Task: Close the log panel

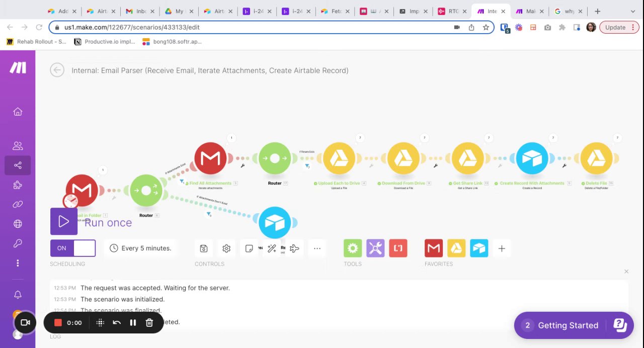Action: [x=626, y=272]
